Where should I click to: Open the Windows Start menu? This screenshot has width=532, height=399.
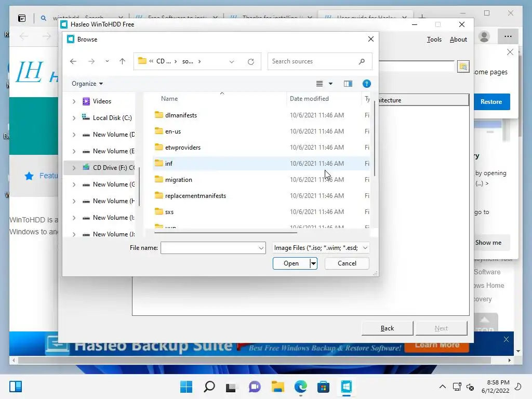pyautogui.click(x=187, y=387)
